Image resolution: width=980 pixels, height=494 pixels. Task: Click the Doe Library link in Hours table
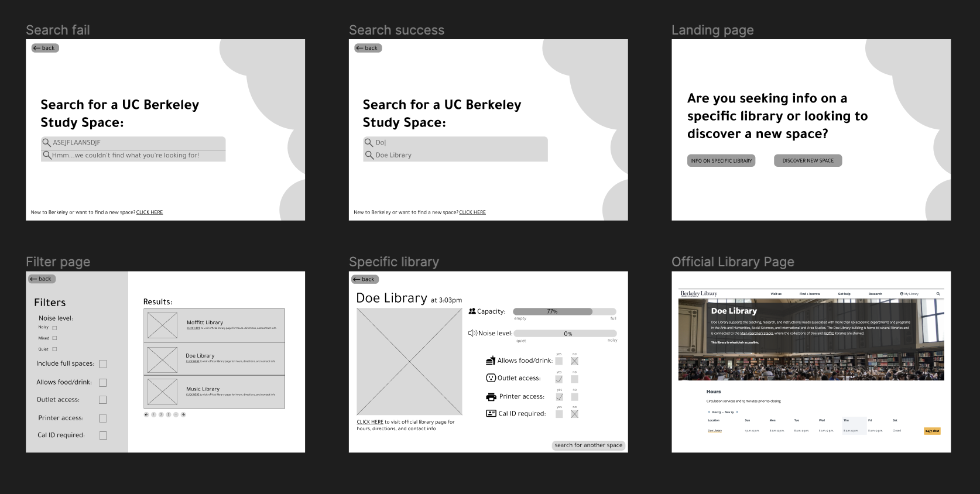point(715,431)
